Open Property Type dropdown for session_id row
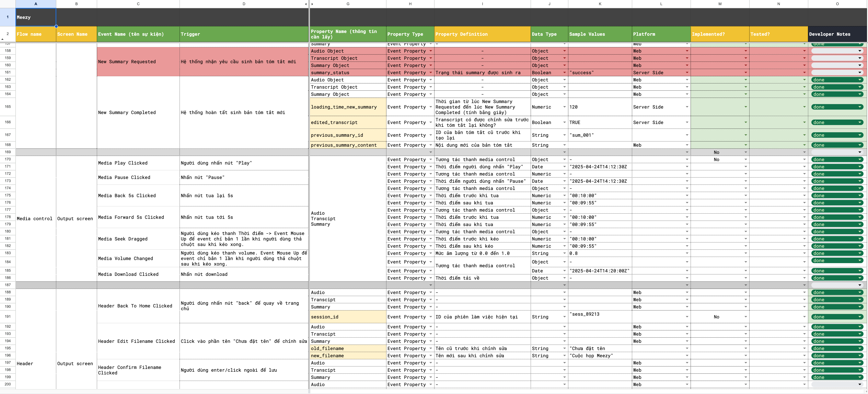 [431, 317]
